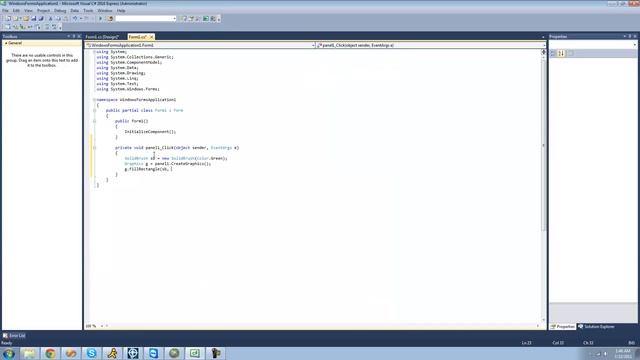Open AIM running man icon in taskbar
The height and width of the screenshot is (360, 640).
click(x=112, y=353)
